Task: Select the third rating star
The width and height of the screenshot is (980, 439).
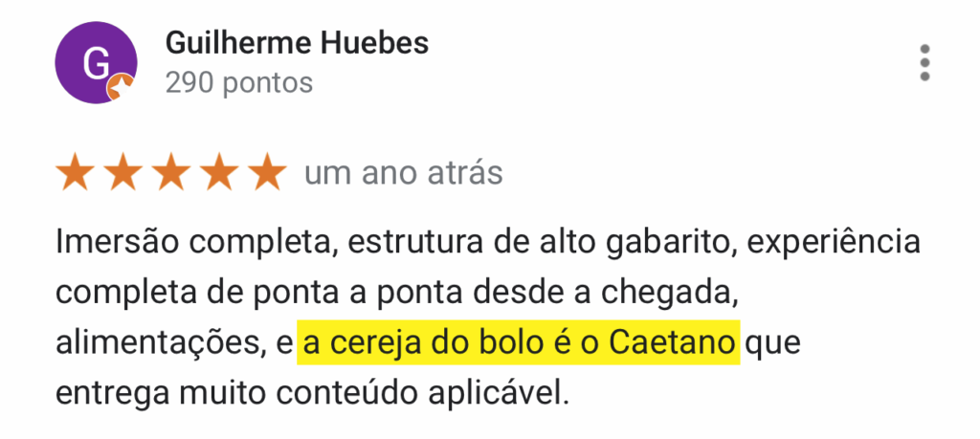Action: click(x=172, y=174)
